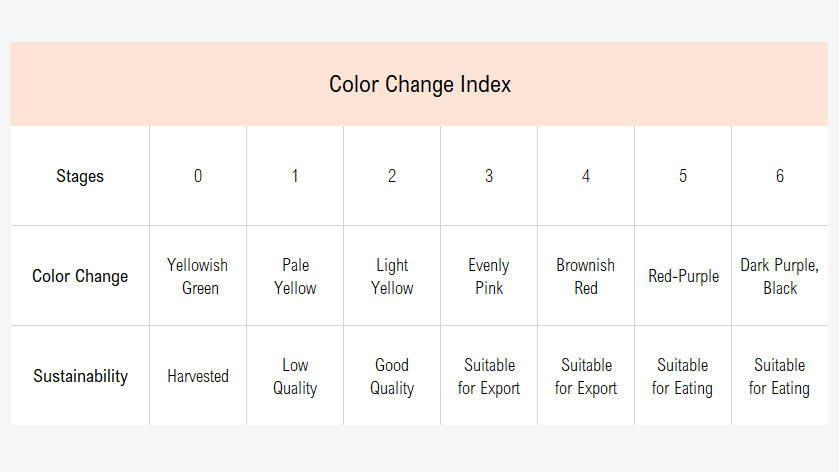The image size is (839, 472).
Task: Click the stage 5 cell
Action: [683, 176]
